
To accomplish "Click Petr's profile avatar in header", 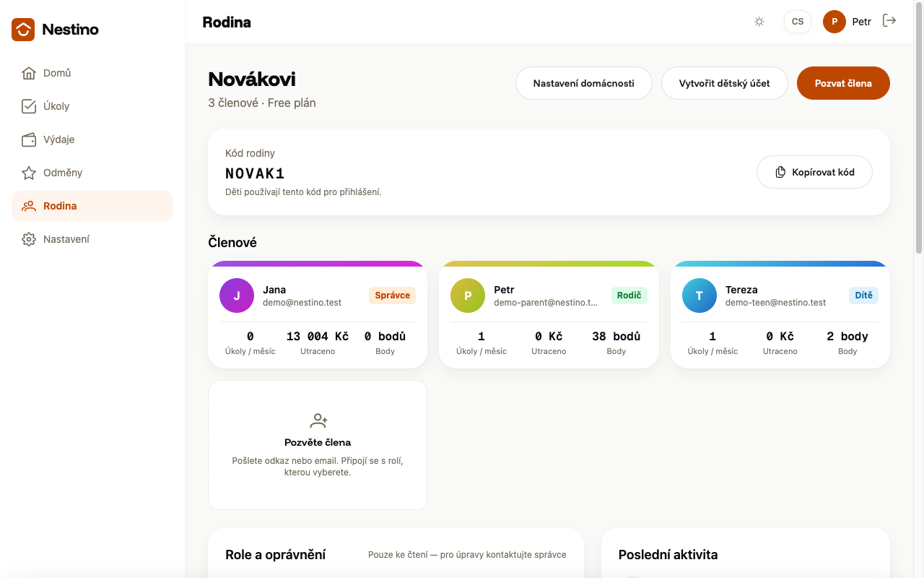I will 834,22.
